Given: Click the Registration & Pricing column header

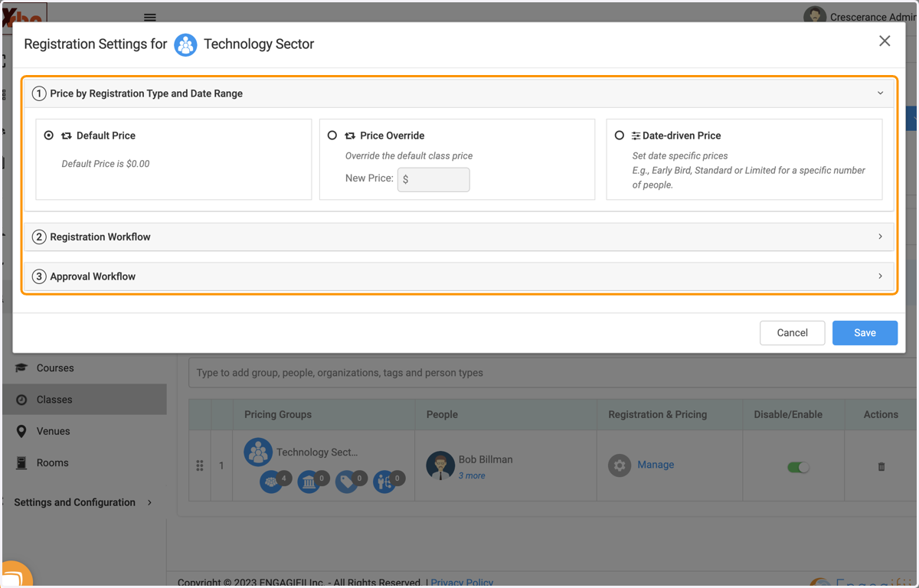Looking at the screenshot, I should pyautogui.click(x=658, y=414).
